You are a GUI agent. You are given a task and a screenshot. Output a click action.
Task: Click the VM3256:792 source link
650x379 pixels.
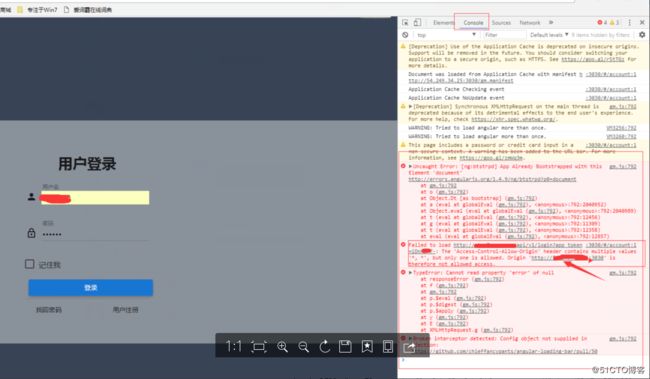621,128
